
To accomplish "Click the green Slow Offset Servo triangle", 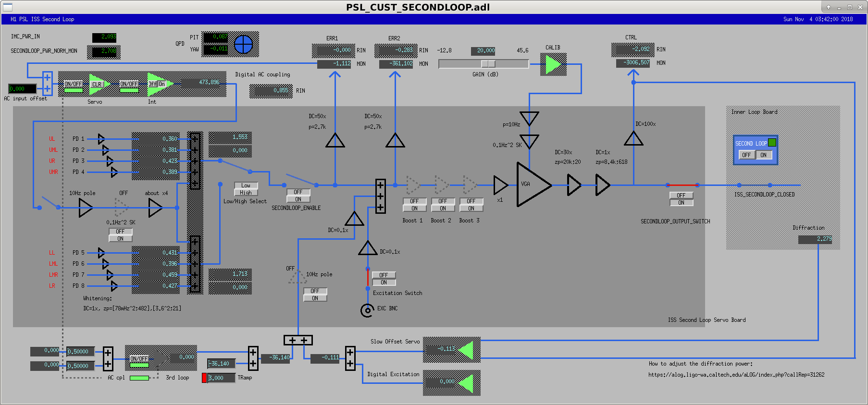I will click(x=466, y=350).
